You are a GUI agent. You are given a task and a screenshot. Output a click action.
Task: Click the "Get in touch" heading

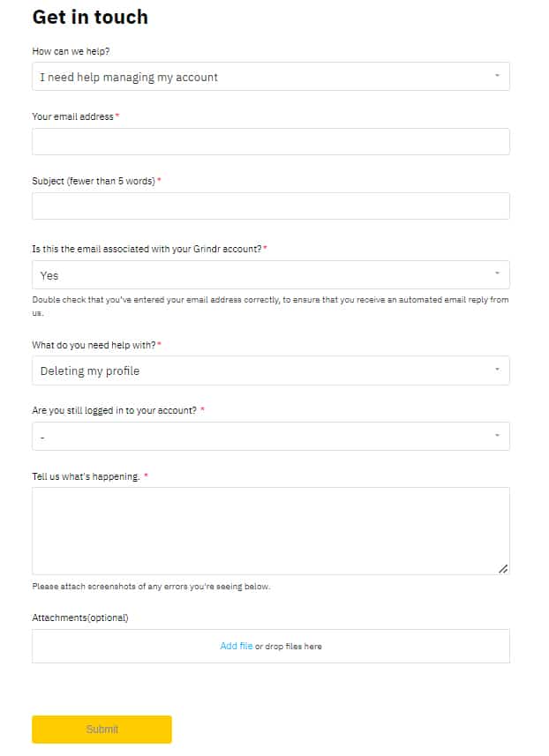click(x=89, y=17)
